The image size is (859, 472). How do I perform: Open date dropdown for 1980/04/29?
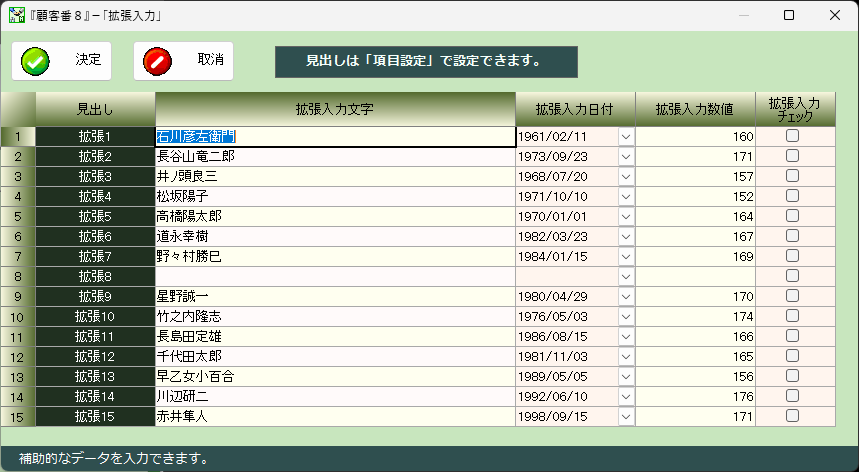point(626,297)
